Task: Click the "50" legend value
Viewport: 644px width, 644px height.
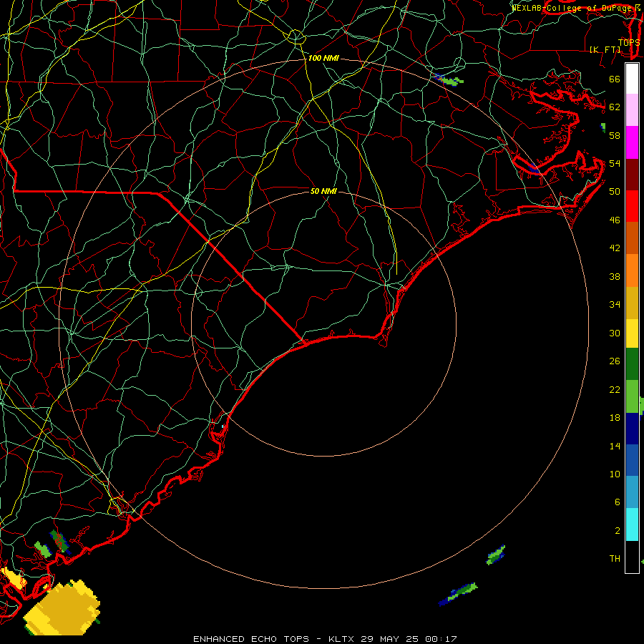Action: point(615,192)
